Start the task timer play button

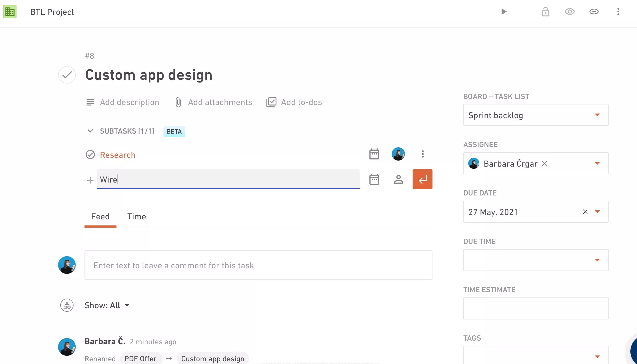click(504, 12)
